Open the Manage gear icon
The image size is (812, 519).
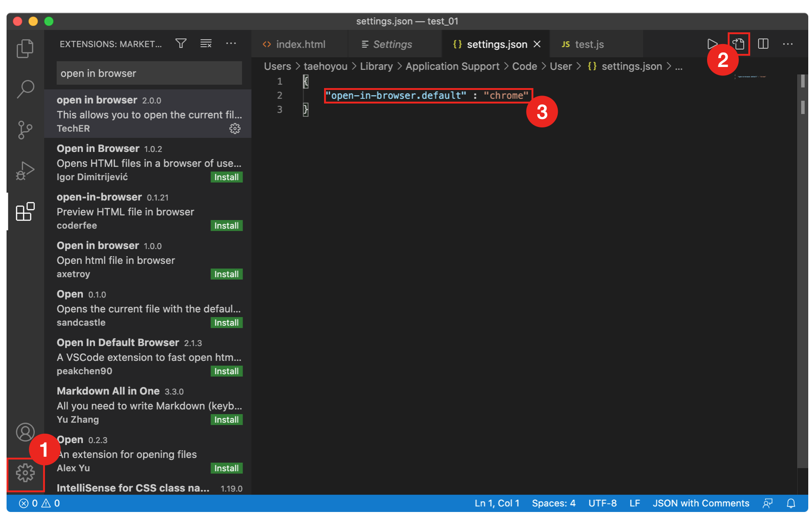tap(25, 473)
